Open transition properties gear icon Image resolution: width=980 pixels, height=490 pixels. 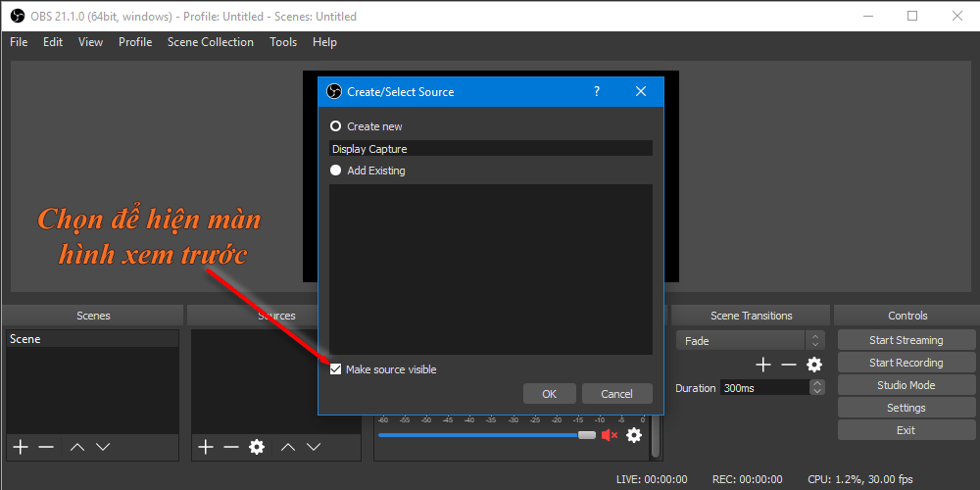click(814, 365)
